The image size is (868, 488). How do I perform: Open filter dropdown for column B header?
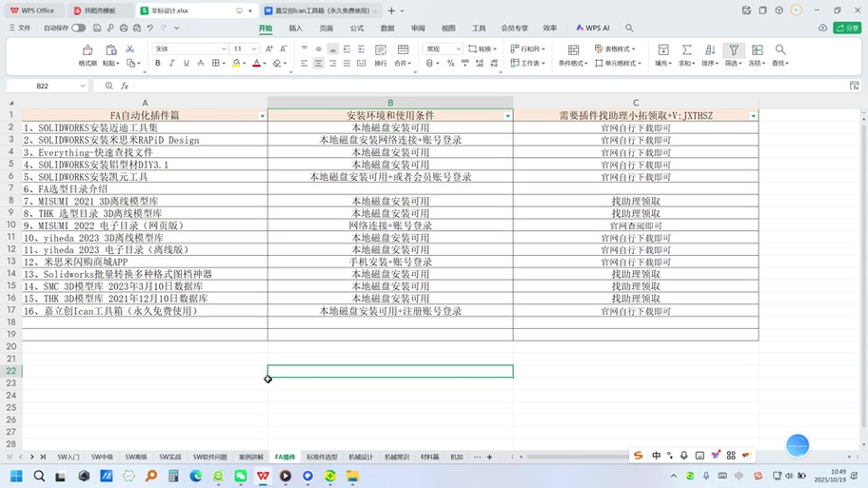[507, 116]
